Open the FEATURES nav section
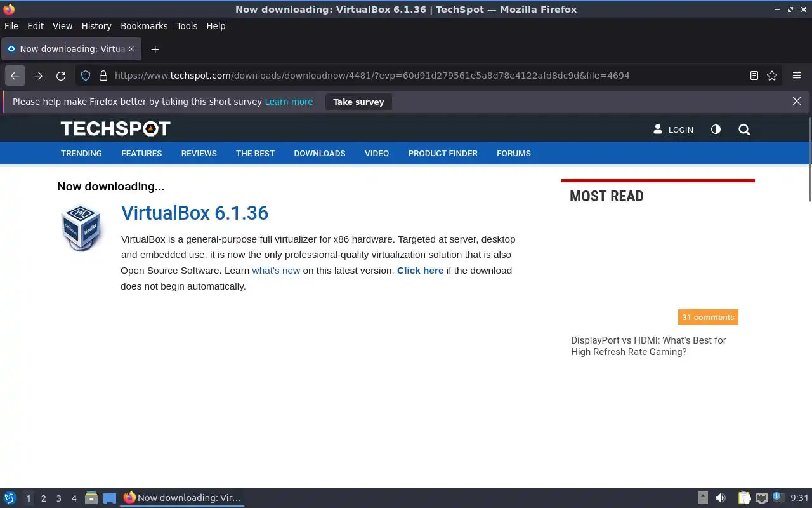Image resolution: width=812 pixels, height=508 pixels. pos(141,153)
